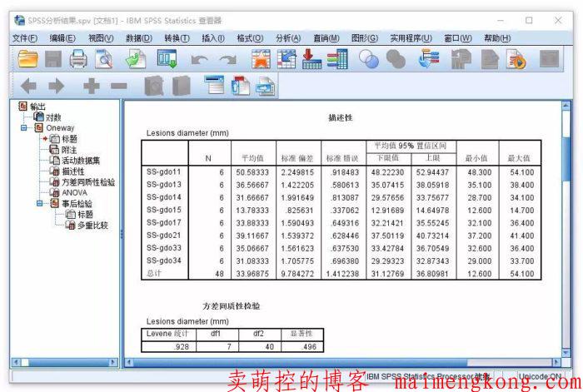Click the plus Expand toolbar icon
This screenshot has height=392, width=583.
coord(92,86)
